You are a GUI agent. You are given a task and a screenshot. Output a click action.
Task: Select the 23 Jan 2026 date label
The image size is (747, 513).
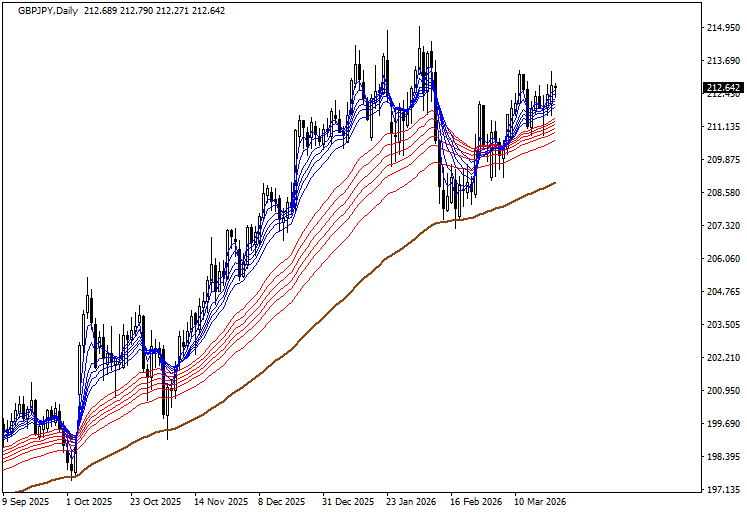(x=411, y=501)
